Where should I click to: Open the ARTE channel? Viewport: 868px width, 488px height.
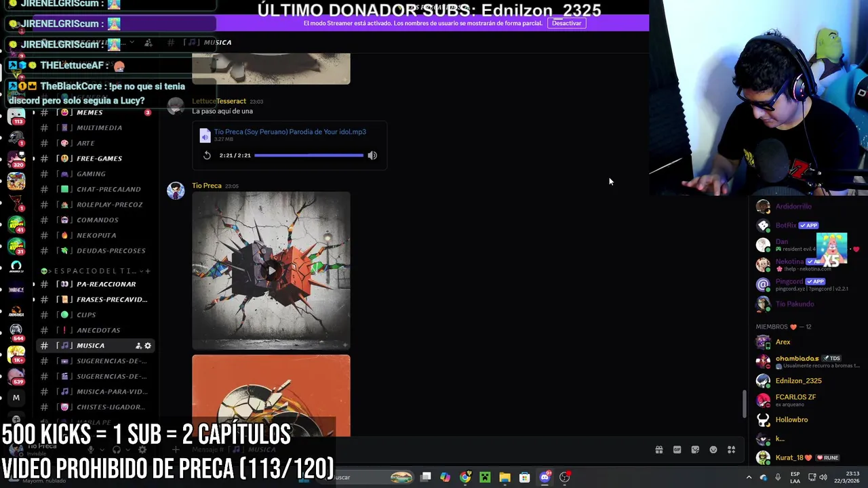pyautogui.click(x=95, y=143)
